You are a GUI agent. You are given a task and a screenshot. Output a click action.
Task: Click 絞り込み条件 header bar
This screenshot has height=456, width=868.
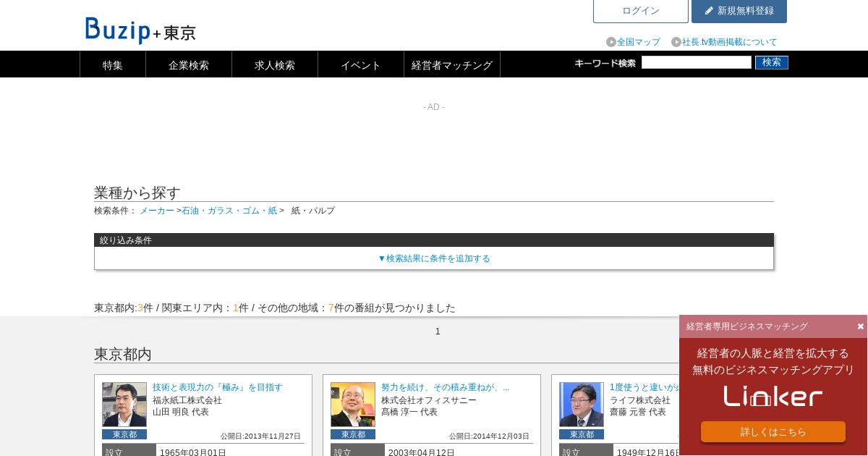(434, 240)
